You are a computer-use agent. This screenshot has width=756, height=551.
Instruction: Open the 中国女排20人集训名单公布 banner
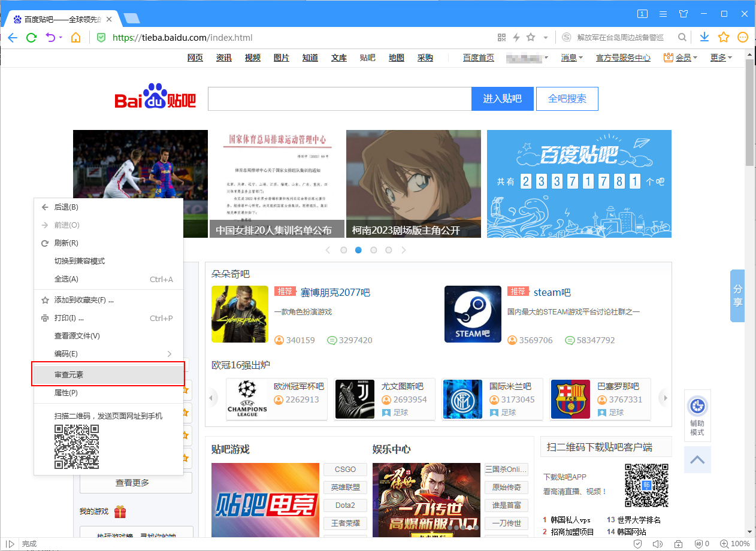[x=276, y=184]
